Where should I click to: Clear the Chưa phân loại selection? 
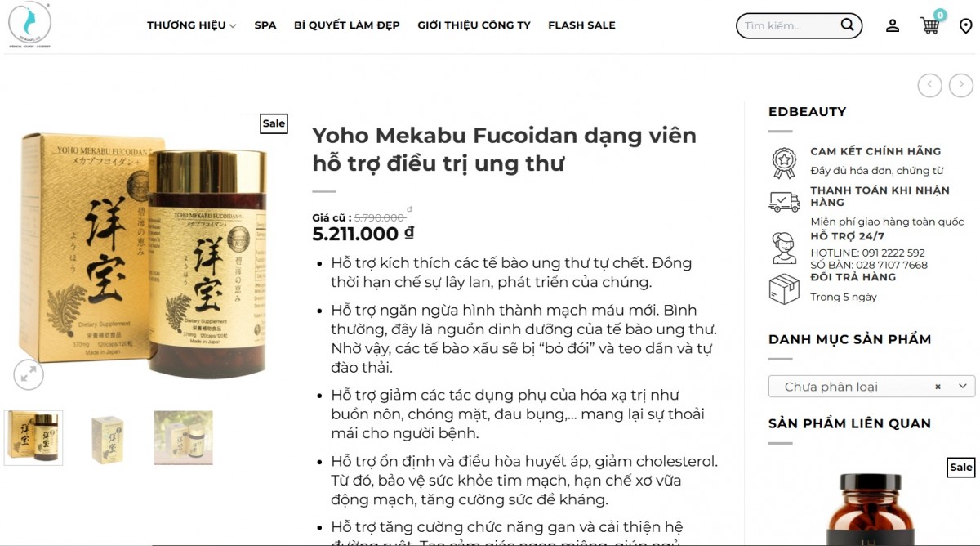[x=938, y=387]
